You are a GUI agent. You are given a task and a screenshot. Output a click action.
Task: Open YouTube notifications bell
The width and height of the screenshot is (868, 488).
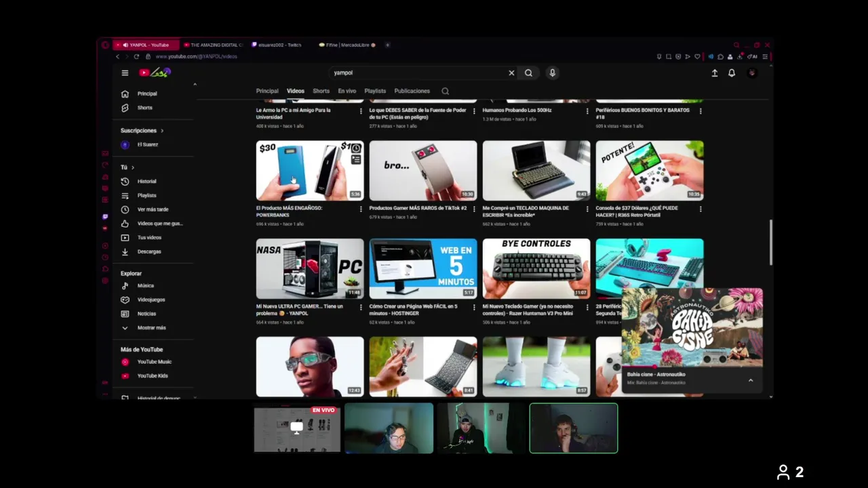(732, 73)
